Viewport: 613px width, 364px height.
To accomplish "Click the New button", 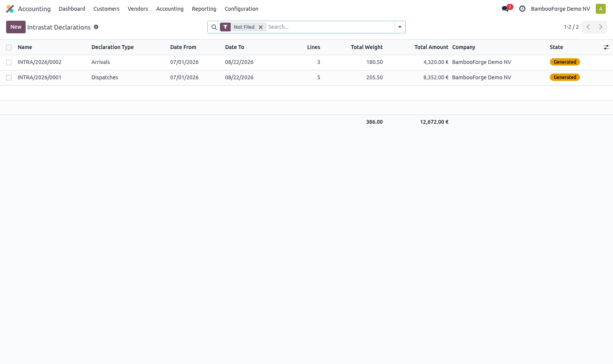I will tap(16, 27).
